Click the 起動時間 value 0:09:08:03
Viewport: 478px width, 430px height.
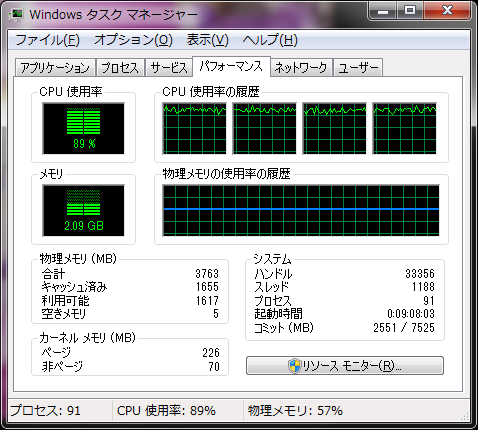411,314
